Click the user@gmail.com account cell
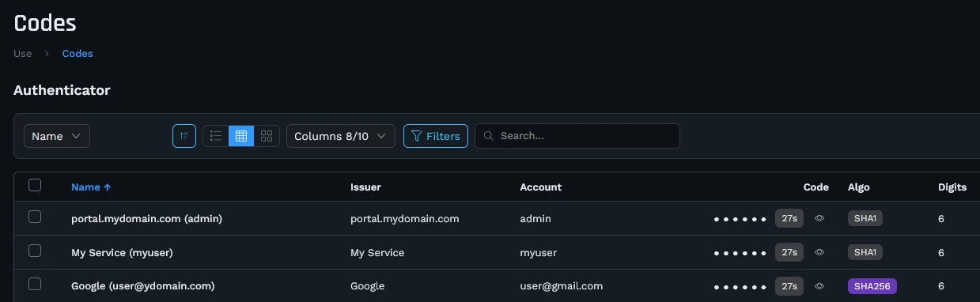This screenshot has height=302, width=980. (562, 286)
